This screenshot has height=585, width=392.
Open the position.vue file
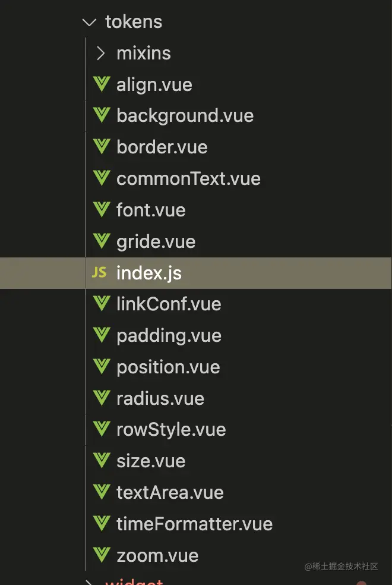168,367
